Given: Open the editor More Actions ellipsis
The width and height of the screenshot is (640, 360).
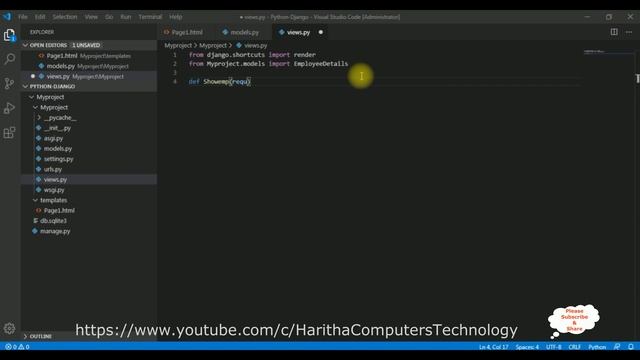Looking at the screenshot, I should [x=629, y=32].
